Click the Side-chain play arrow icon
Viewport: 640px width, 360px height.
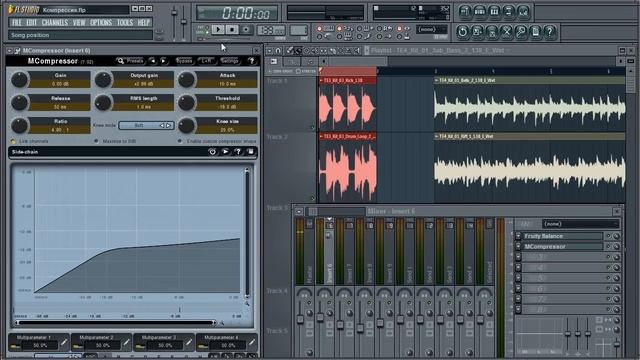coord(225,152)
